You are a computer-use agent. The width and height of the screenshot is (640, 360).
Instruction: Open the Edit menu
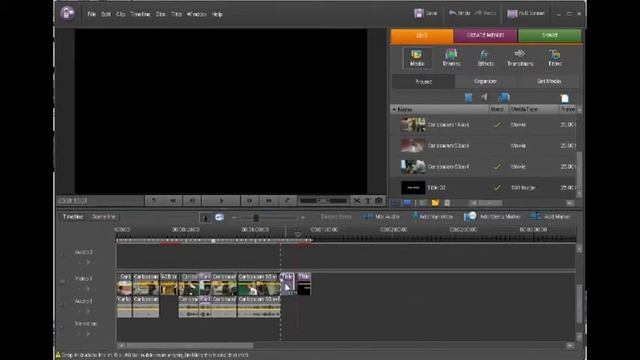point(106,14)
